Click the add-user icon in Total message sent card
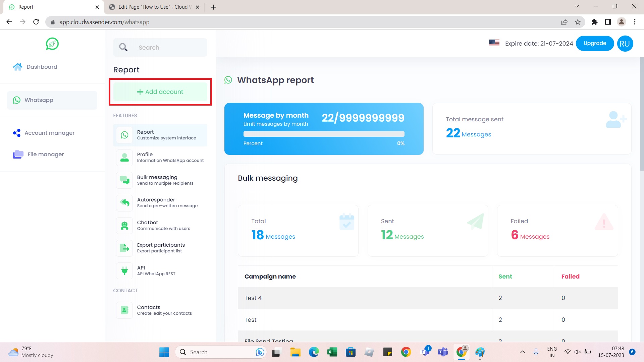The image size is (644, 362). click(x=616, y=120)
